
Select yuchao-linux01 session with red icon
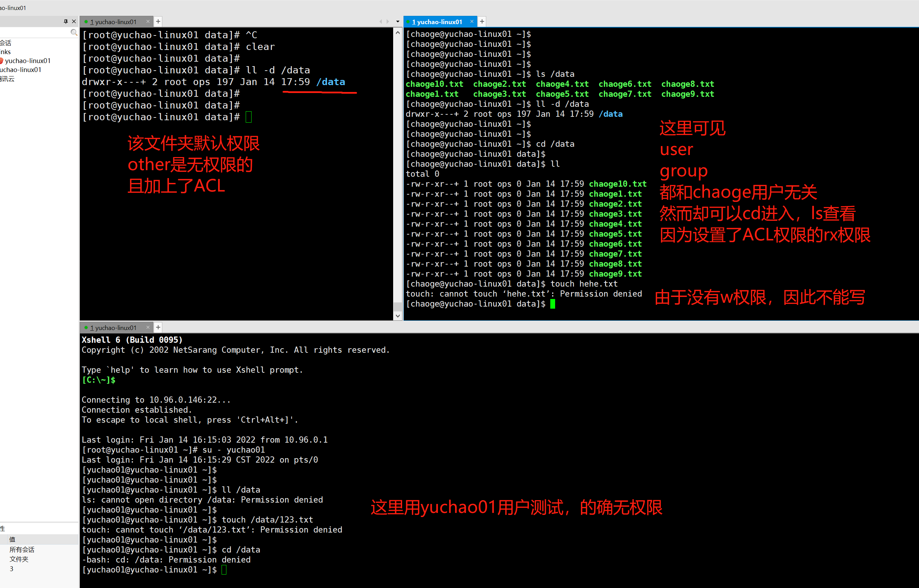click(27, 61)
